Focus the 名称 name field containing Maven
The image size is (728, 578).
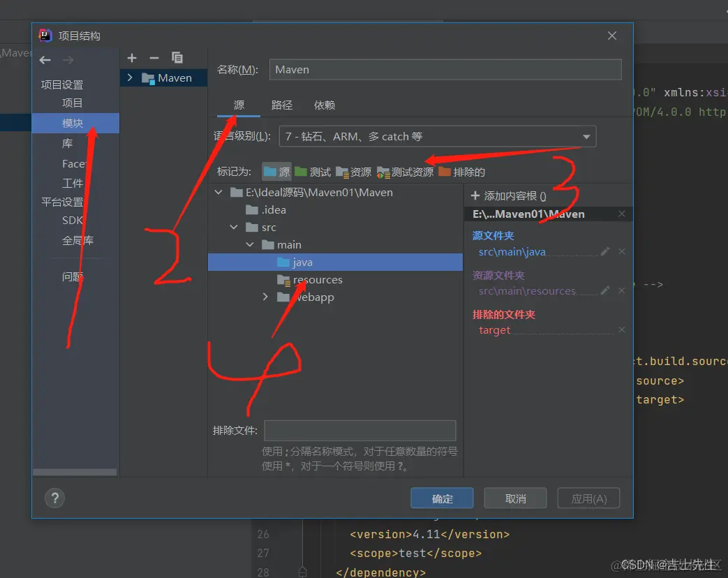pos(445,70)
